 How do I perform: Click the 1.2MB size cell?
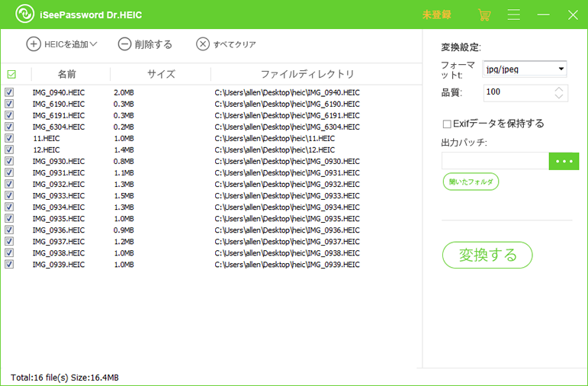(x=124, y=242)
